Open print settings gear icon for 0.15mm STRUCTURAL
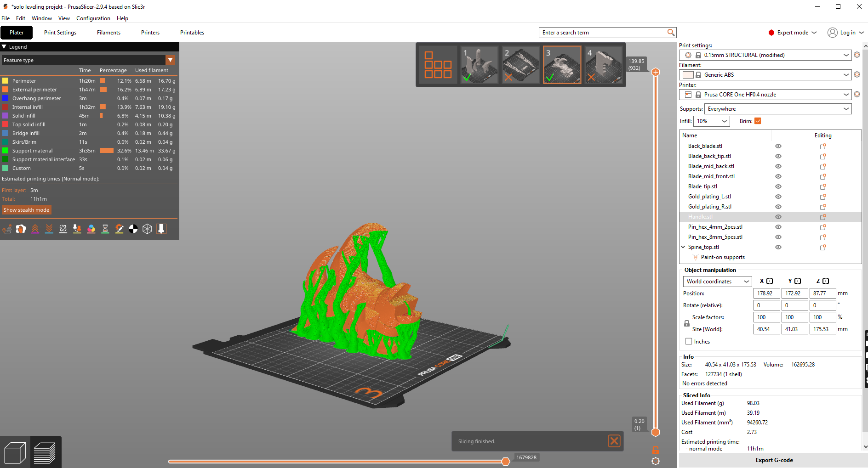Image resolution: width=868 pixels, height=468 pixels. coord(857,55)
